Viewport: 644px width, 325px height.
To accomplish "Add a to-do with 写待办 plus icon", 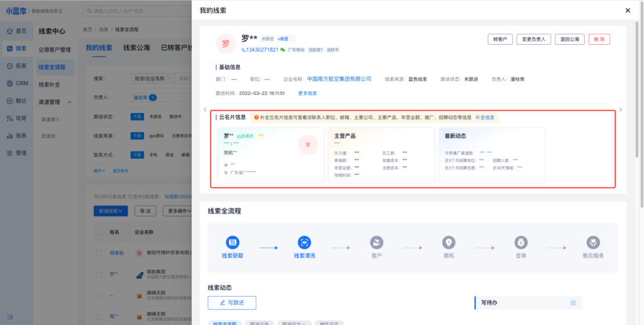I will pos(573,303).
